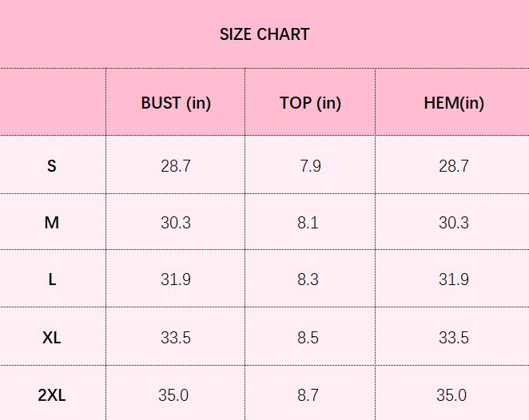Screen dimensions: 529x420
Task: Select the bust value 33.5 for size XL
Action: [176, 338]
